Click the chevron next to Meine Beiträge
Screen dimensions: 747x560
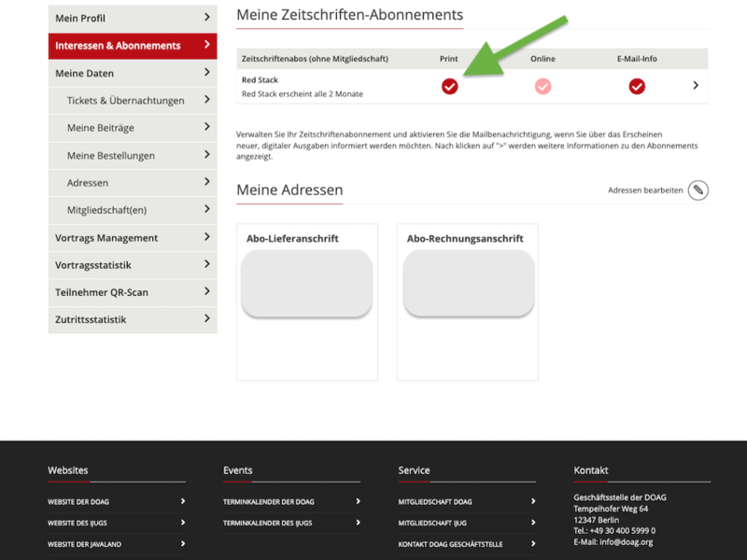coord(206,128)
